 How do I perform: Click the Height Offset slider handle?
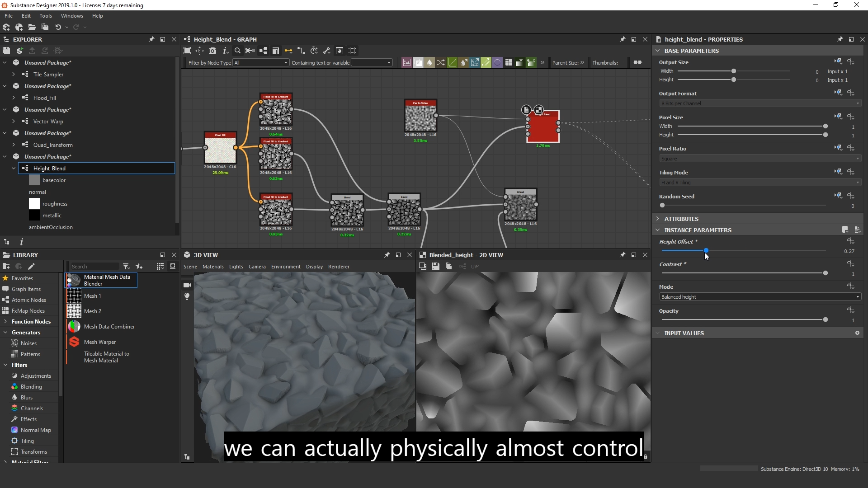tap(706, 251)
